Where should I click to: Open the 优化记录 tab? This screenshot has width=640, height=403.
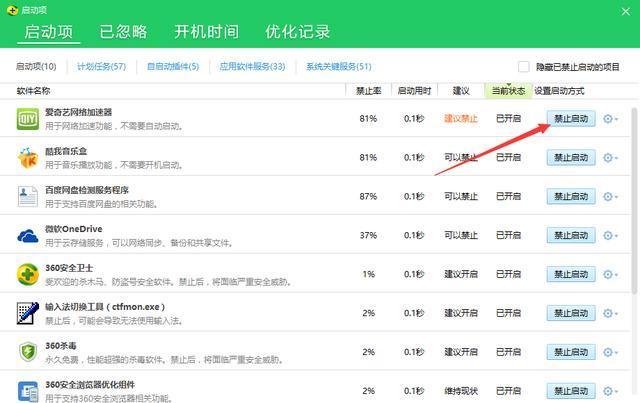click(x=298, y=32)
